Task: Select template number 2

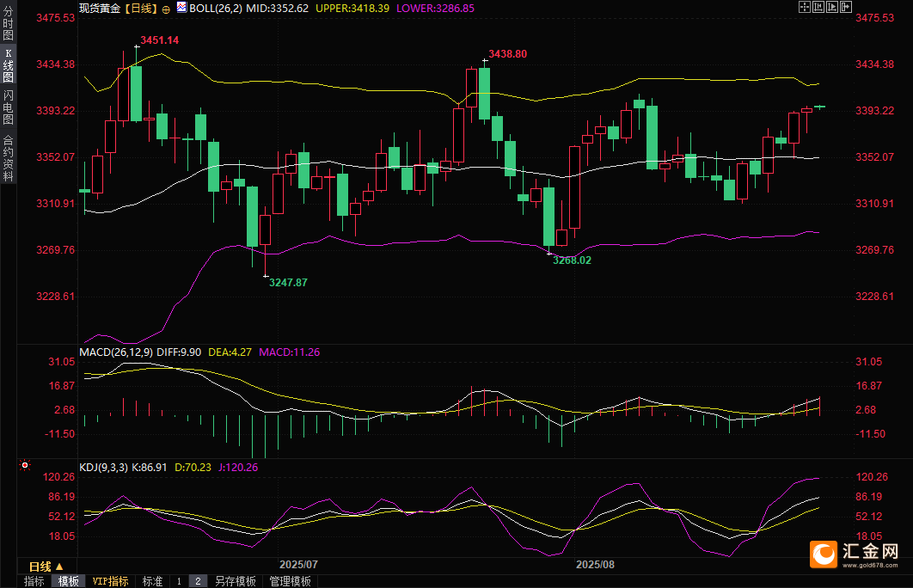Action: 198,581
